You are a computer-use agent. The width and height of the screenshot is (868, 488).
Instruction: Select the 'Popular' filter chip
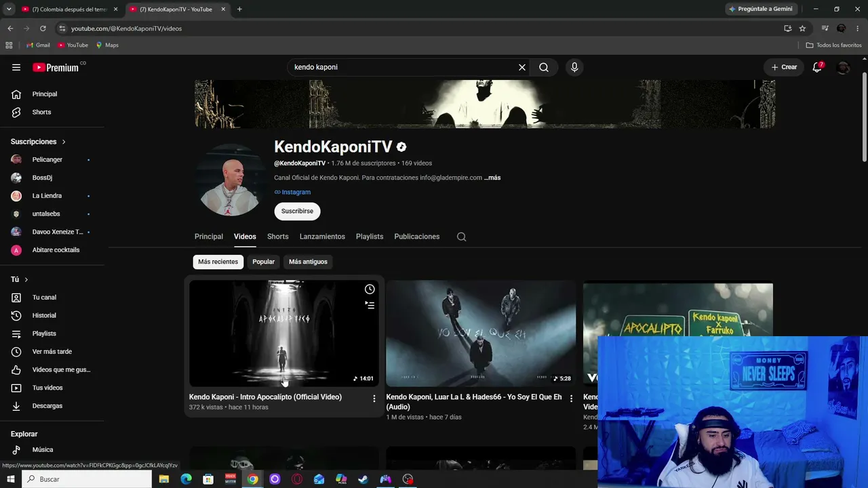[x=264, y=262]
